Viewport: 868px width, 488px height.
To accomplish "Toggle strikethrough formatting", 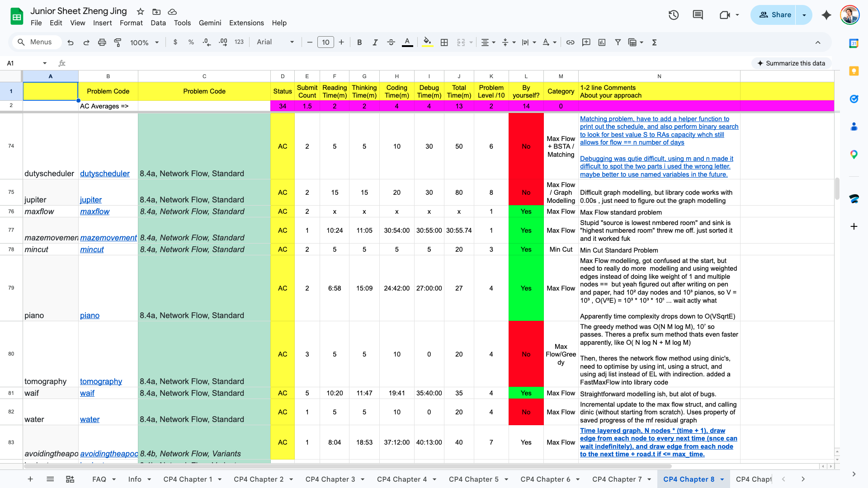I will coord(391,42).
